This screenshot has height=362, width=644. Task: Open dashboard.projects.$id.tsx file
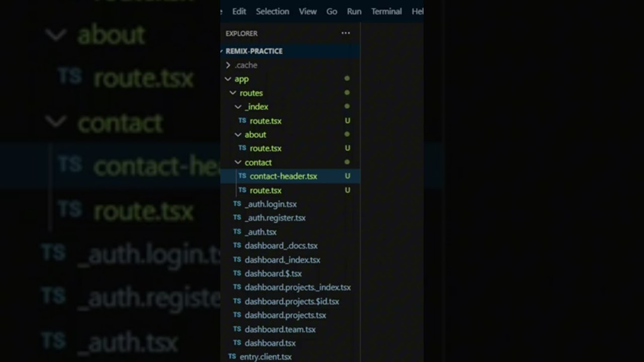[292, 302]
